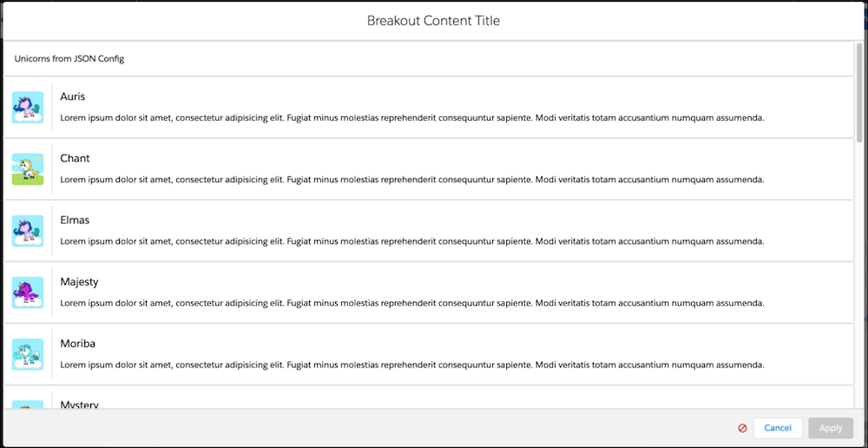Screen dimensions: 868x448
Task: Click the Breakout Content Title header
Action: pos(433,21)
